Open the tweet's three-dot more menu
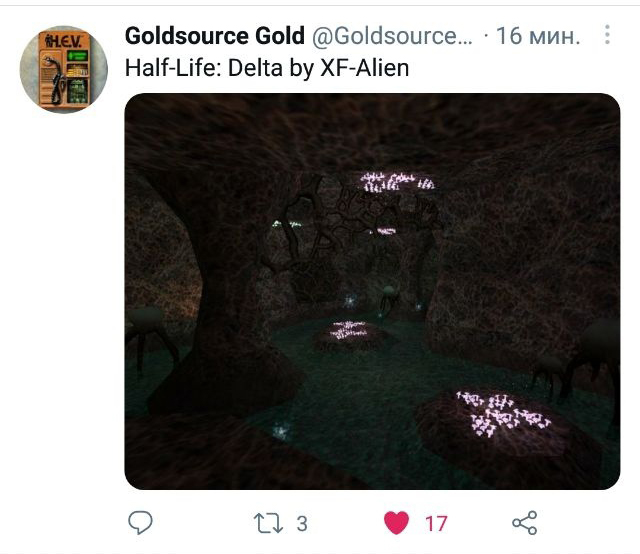The image size is (640, 554). [607, 35]
